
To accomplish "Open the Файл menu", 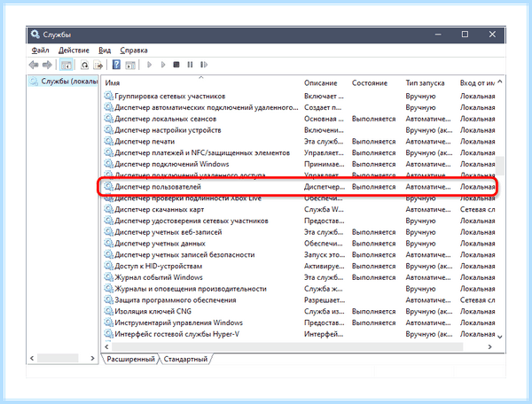I will point(41,50).
